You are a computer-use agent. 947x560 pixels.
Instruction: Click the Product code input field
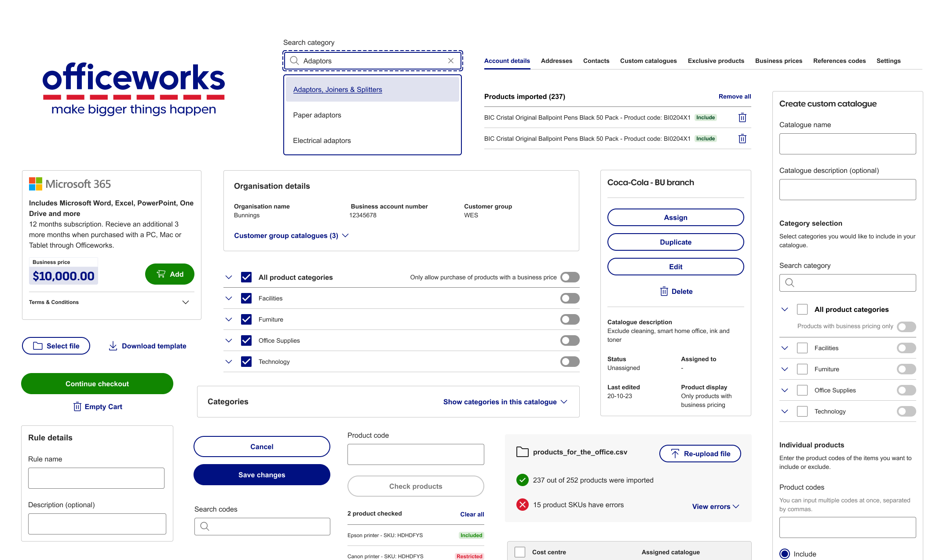click(x=415, y=454)
